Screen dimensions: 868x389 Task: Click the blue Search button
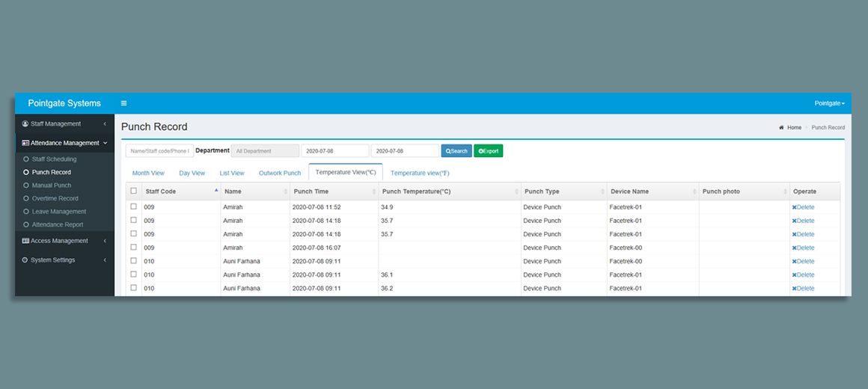[x=456, y=150]
